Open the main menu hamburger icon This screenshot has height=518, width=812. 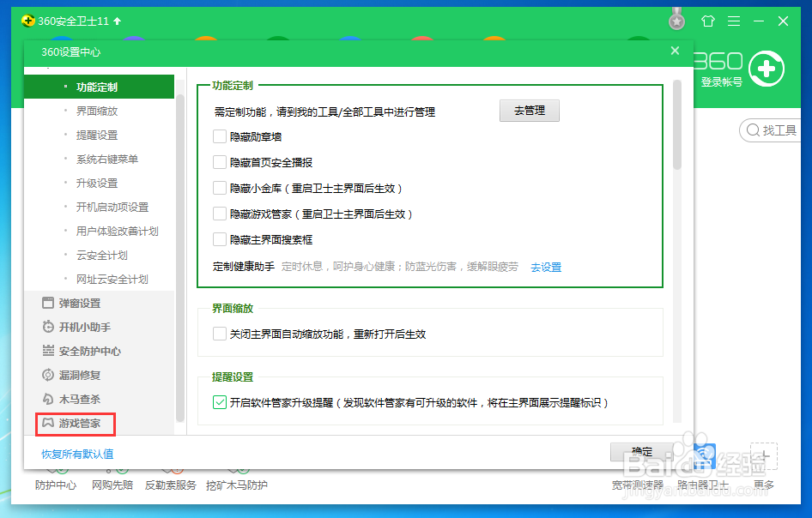733,21
